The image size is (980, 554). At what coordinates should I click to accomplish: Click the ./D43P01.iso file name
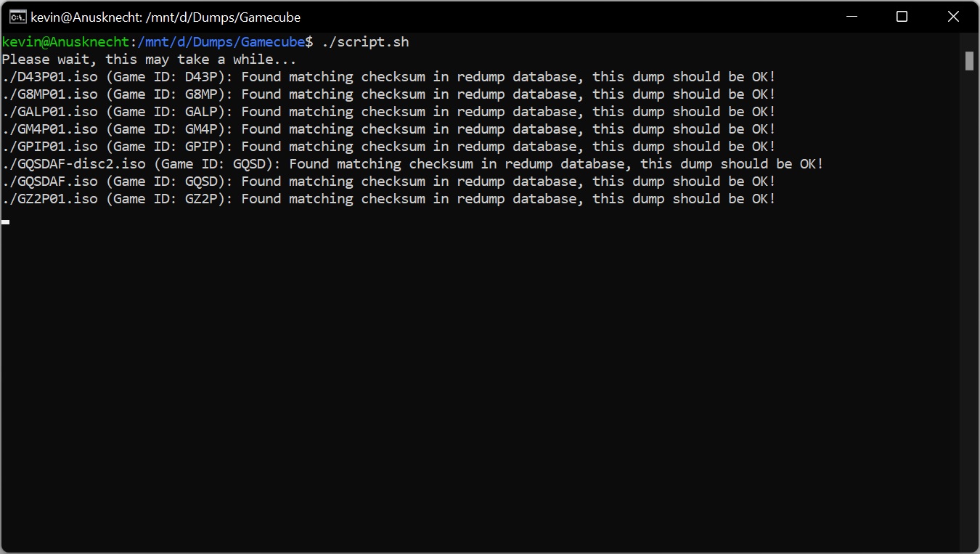point(49,77)
